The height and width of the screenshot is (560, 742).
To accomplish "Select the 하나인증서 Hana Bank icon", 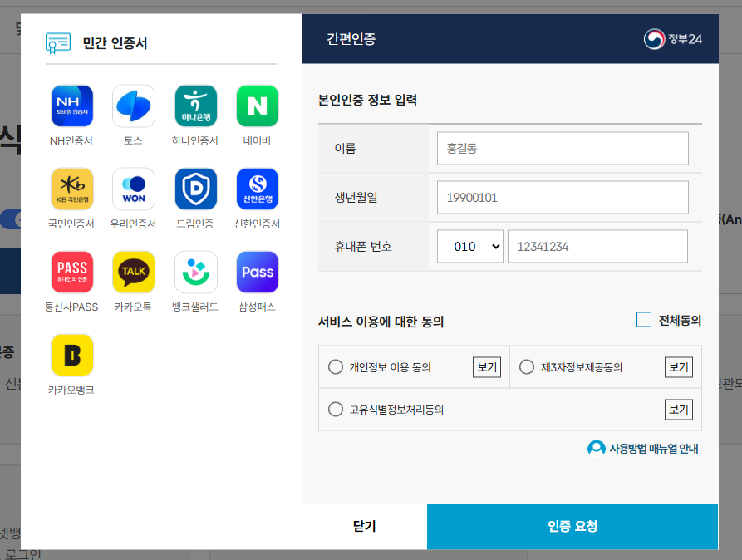I will point(196,106).
